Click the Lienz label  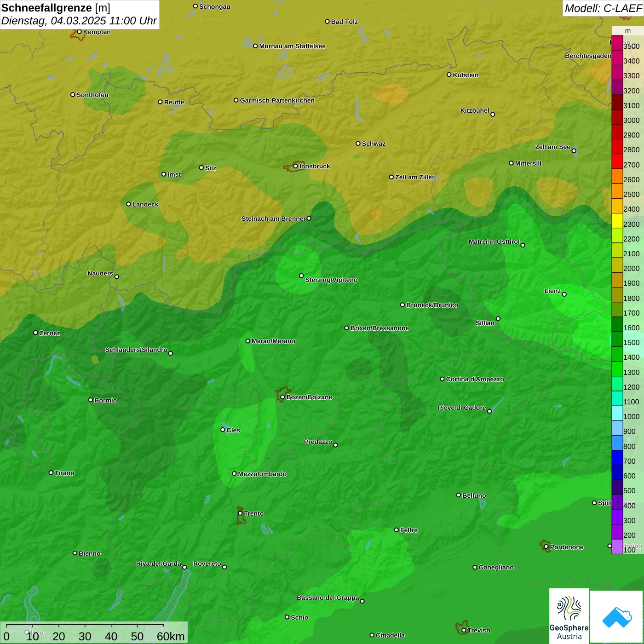[552, 291]
